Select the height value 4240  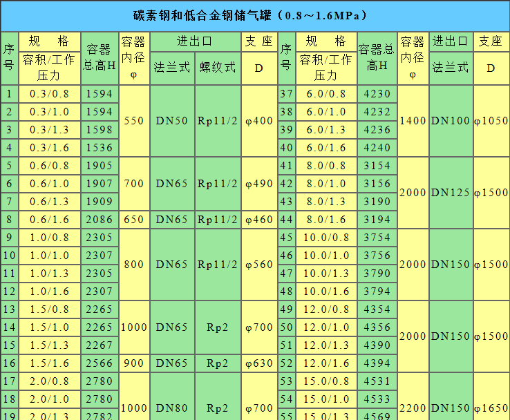pyautogui.click(x=377, y=147)
